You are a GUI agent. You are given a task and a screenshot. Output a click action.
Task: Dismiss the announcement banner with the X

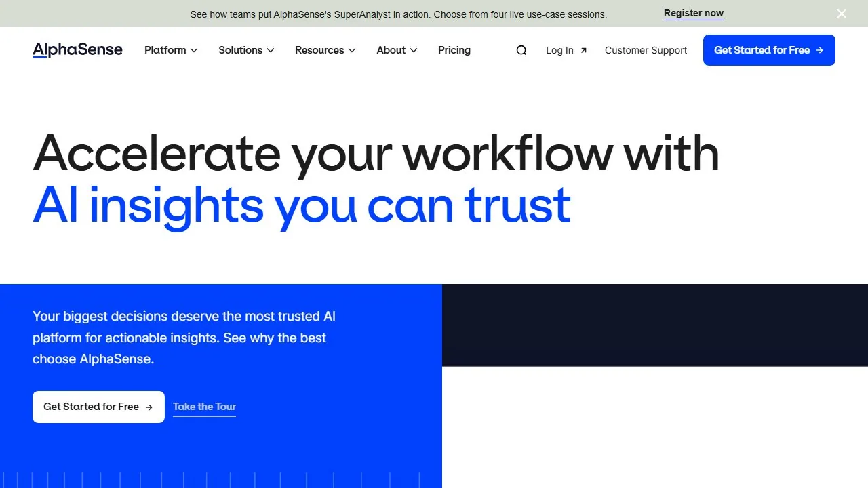pos(842,14)
